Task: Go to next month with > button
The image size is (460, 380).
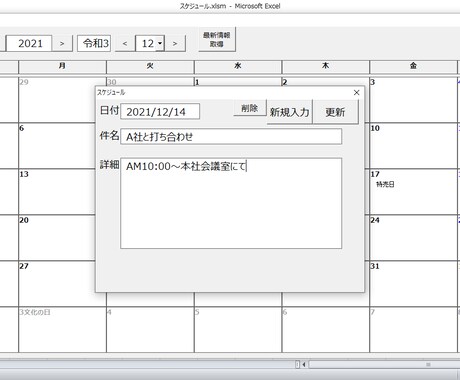Action: click(x=175, y=43)
